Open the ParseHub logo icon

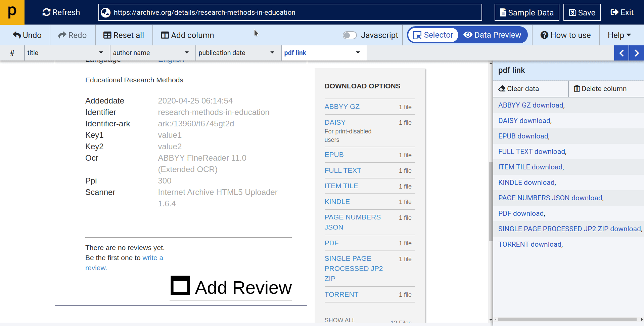(12, 12)
